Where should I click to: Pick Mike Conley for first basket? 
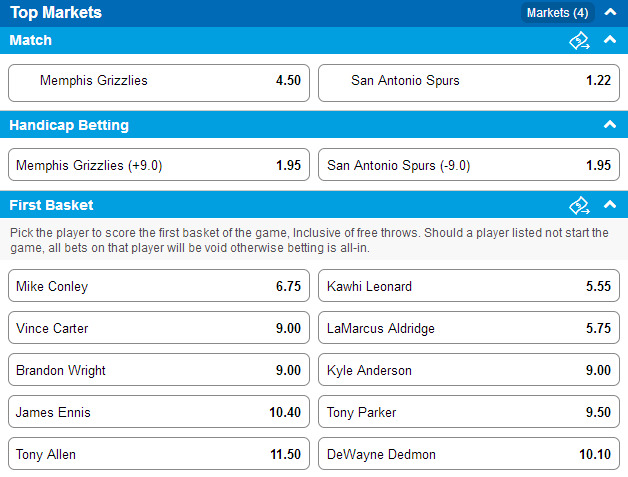tap(159, 286)
